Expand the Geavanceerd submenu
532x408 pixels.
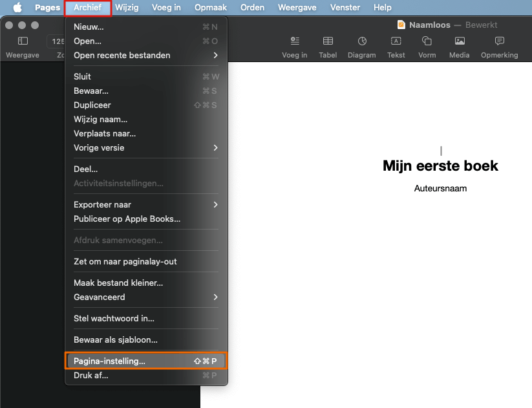pos(146,297)
